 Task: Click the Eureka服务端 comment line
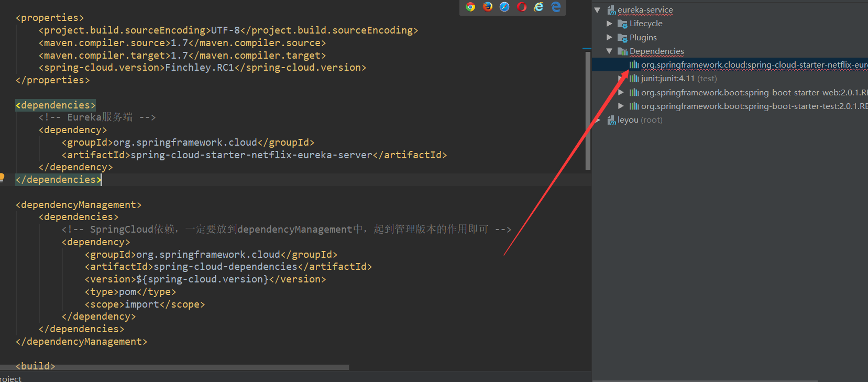tap(97, 117)
